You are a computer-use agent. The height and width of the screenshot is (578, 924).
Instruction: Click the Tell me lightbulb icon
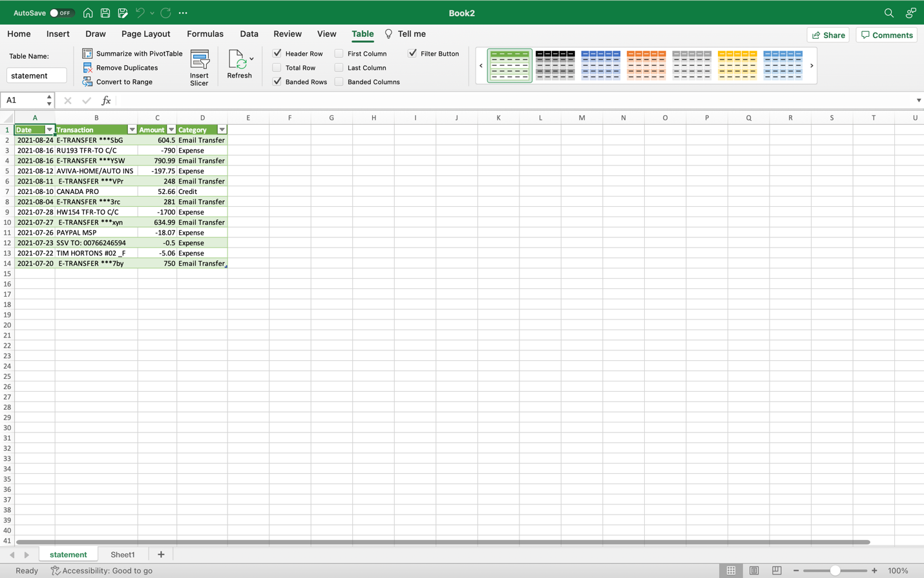tap(388, 34)
